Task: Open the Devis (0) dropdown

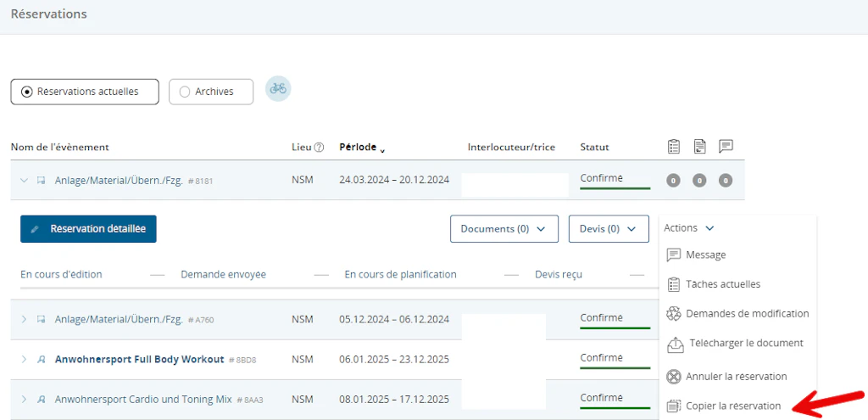Action: coord(608,229)
